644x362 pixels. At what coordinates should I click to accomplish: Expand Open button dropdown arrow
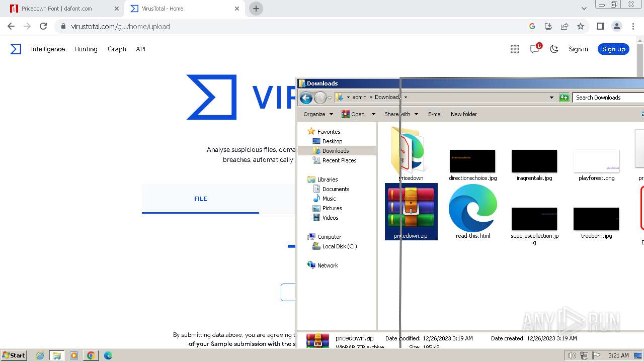coord(373,114)
